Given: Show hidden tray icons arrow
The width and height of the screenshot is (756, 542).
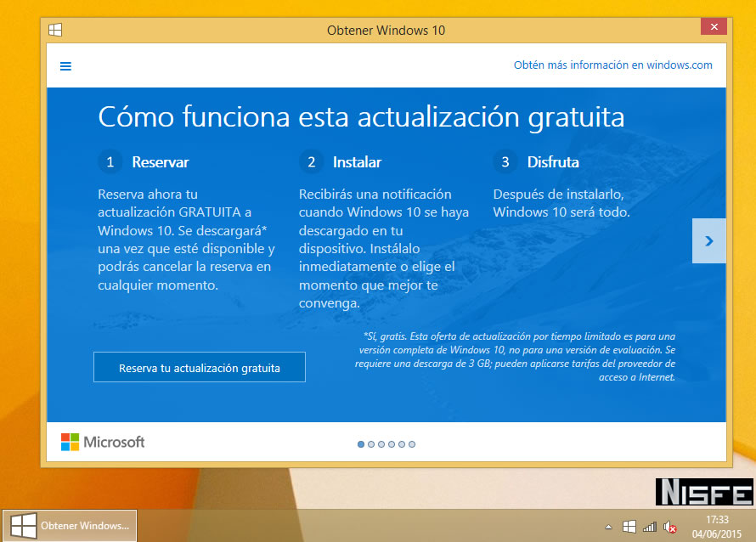Looking at the screenshot, I should tap(608, 527).
